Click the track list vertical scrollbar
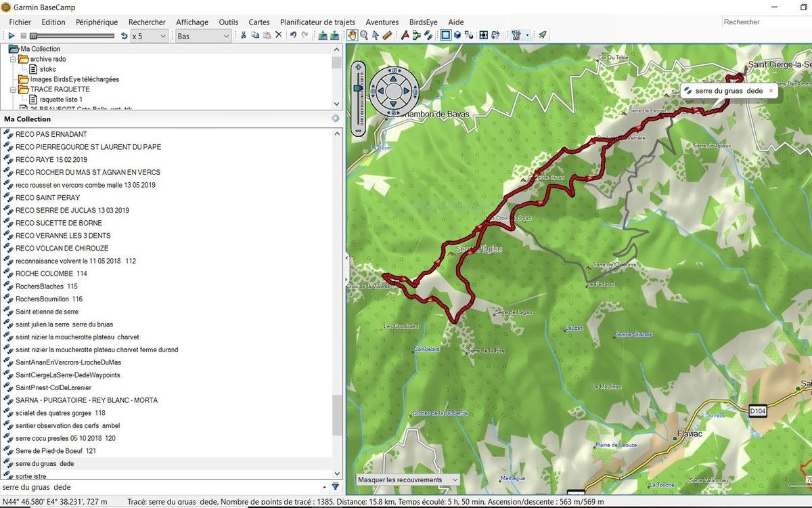 (x=337, y=415)
